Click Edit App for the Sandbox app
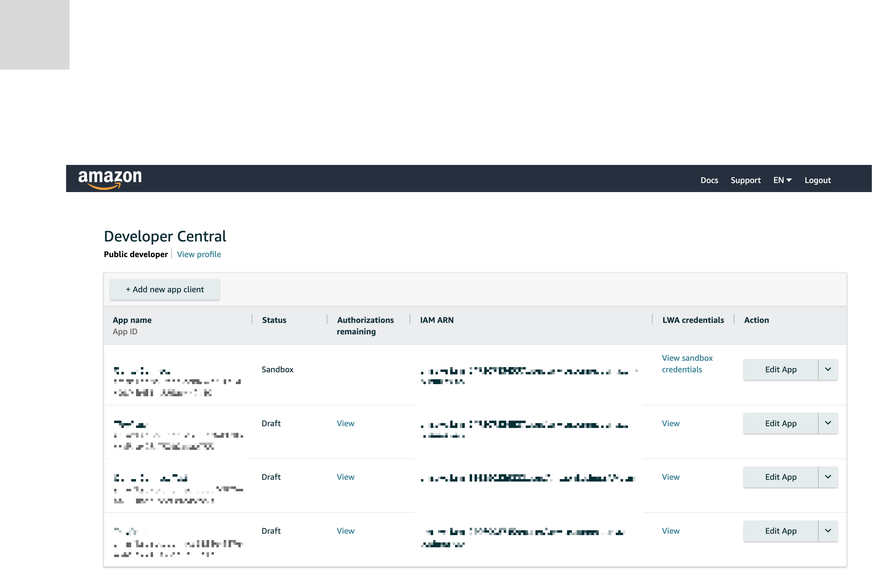 pos(780,370)
